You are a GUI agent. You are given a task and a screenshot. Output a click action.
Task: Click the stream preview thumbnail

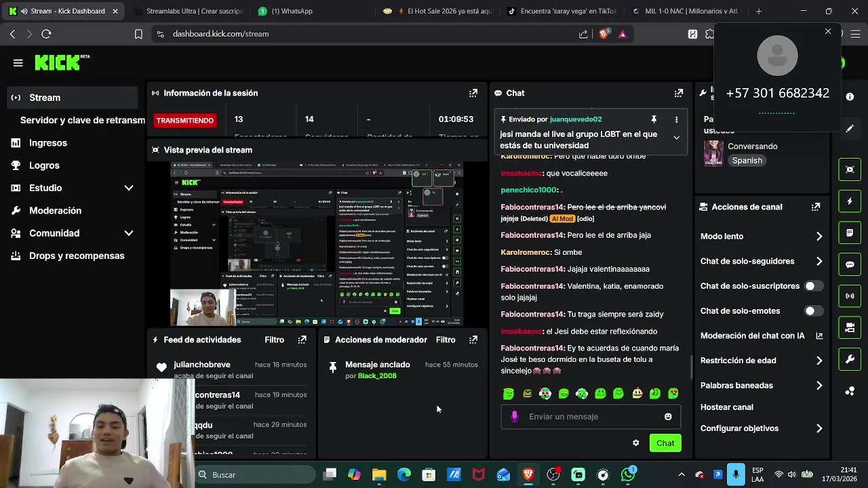(317, 244)
